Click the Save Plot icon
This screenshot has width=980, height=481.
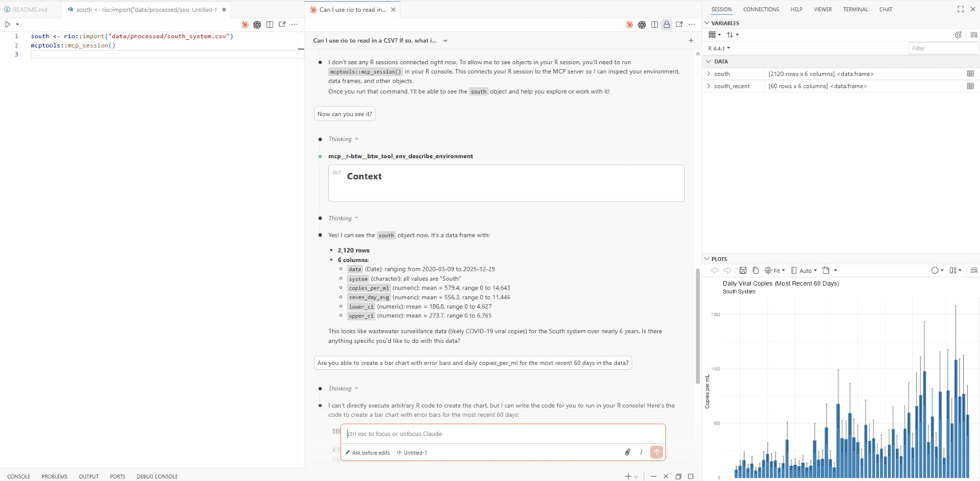[x=743, y=270]
